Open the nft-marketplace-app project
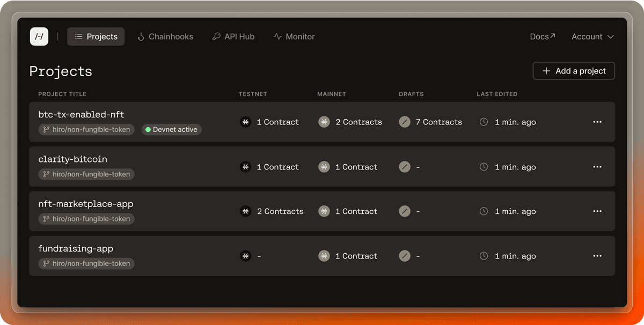This screenshot has height=325, width=644. [x=86, y=204]
